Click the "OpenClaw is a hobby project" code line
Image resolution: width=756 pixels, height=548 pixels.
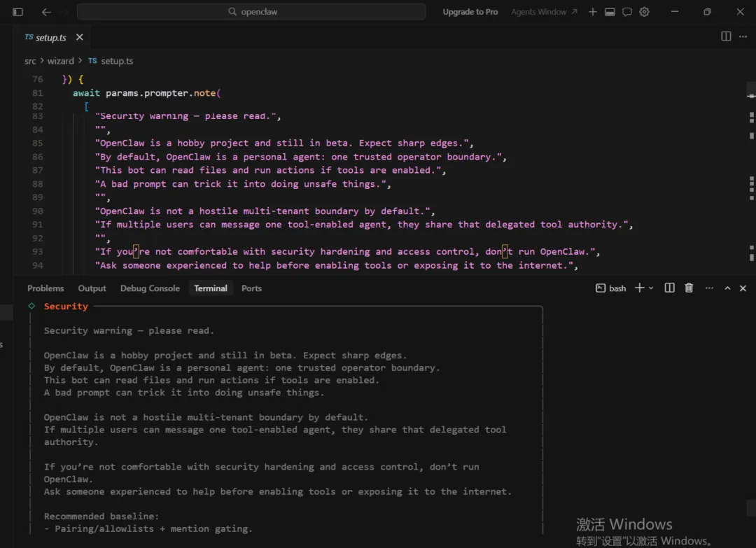click(x=284, y=143)
